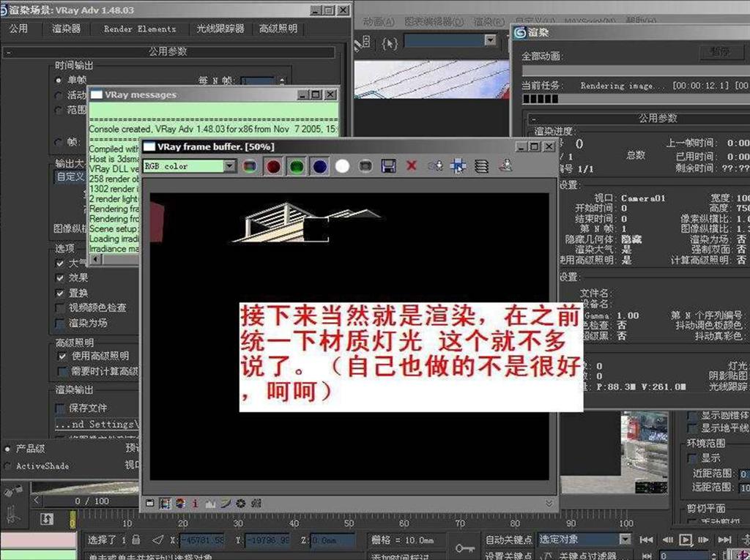This screenshot has height=560, width=750.
Task: Enable 保存文件 save file checkbox
Action: 60,408
